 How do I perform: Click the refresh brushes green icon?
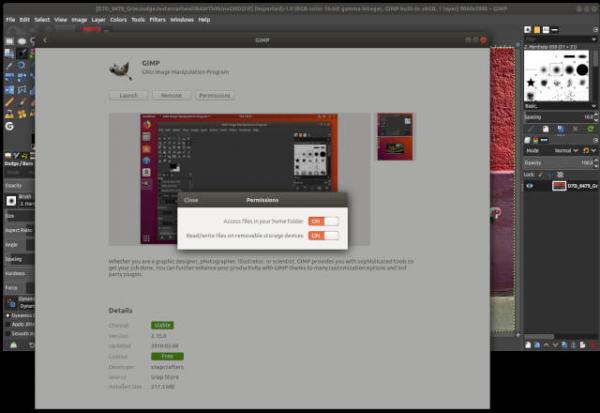pyautogui.click(x=590, y=129)
